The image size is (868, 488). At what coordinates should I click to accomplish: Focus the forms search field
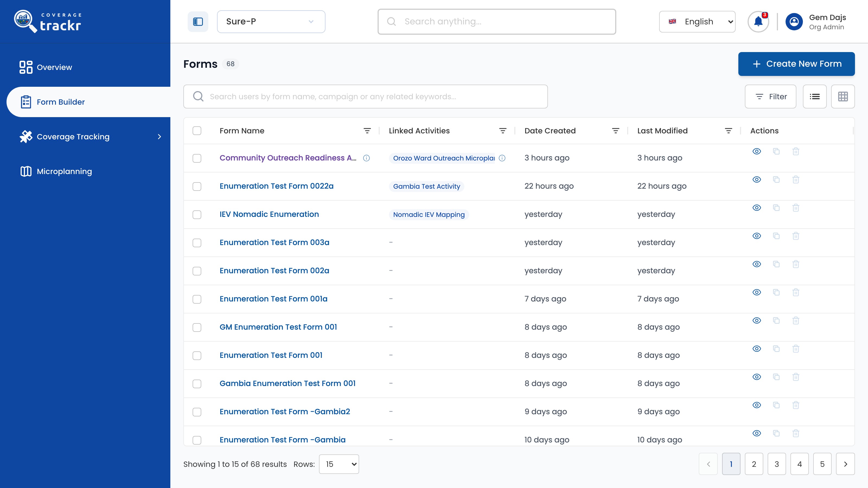pos(366,97)
